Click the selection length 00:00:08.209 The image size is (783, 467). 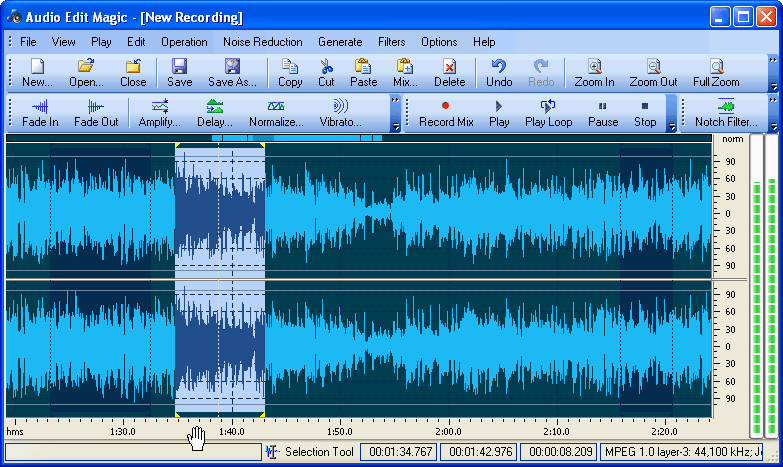560,452
